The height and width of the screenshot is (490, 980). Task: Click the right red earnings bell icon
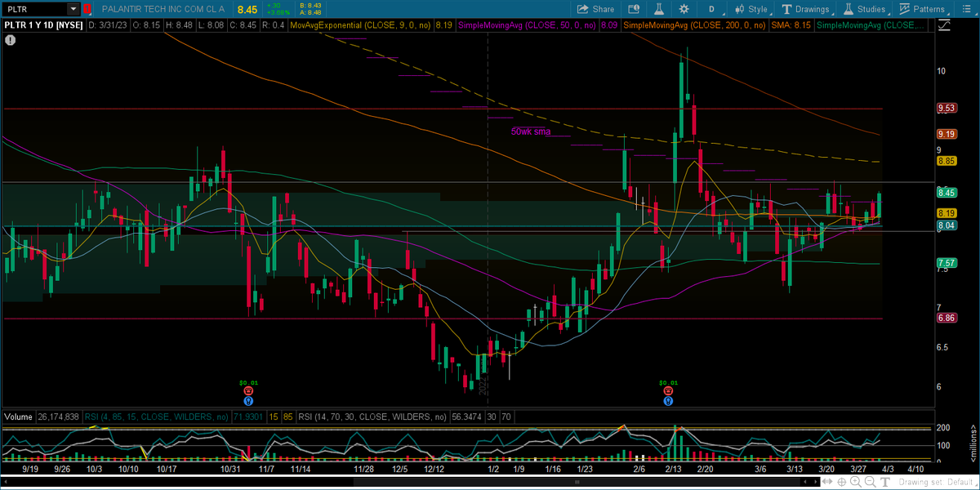pyautogui.click(x=668, y=391)
